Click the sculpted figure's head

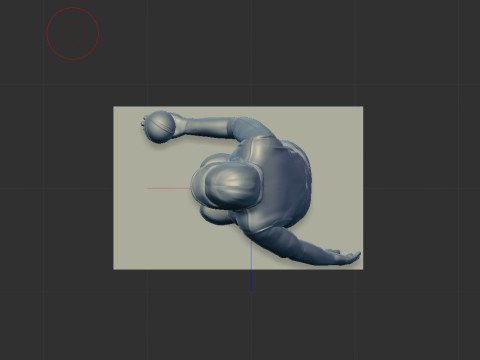(229, 187)
